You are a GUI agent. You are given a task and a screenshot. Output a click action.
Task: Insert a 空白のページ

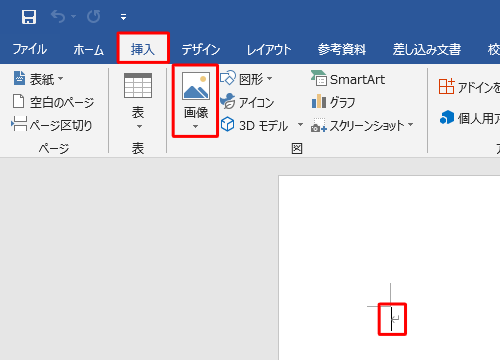pos(53,102)
